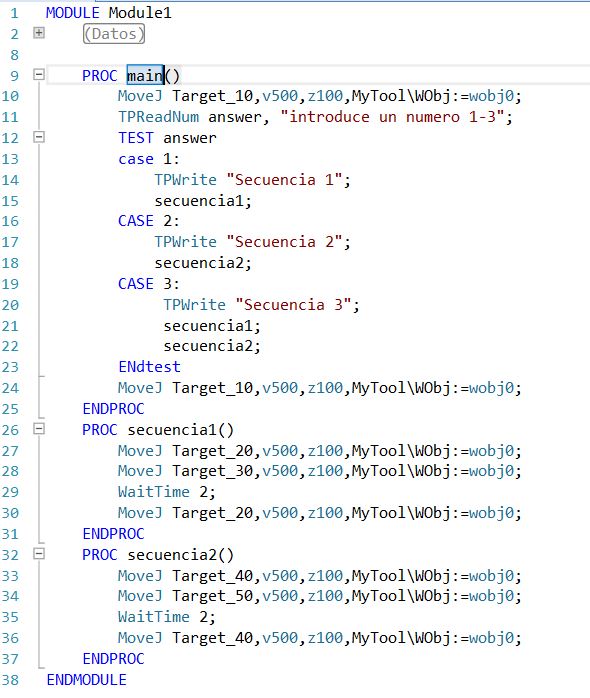590x698 pixels.
Task: Click TPWrite on line 20
Action: pos(194,304)
